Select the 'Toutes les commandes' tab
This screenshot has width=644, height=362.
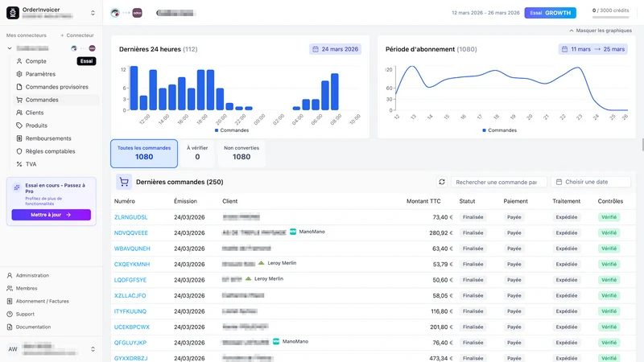144,154
